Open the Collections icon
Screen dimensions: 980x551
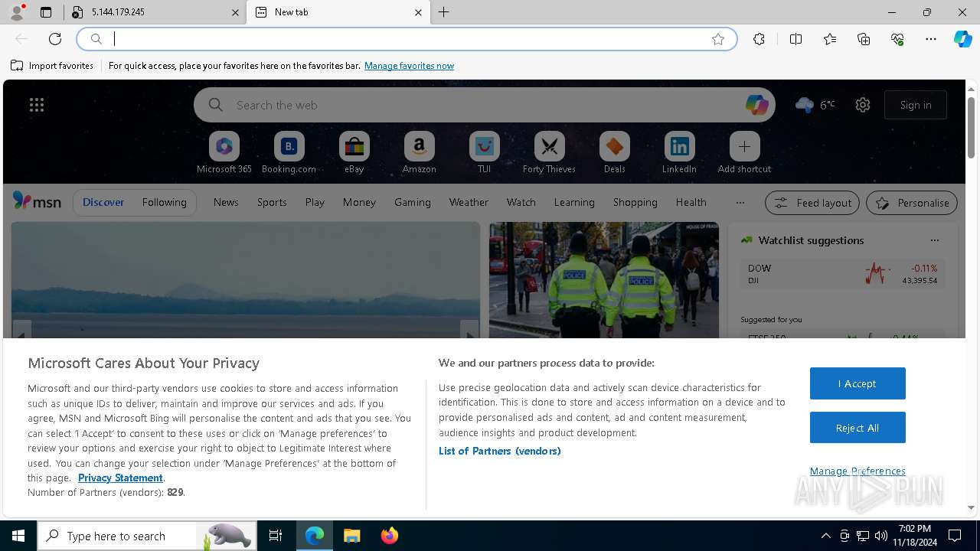(x=864, y=39)
